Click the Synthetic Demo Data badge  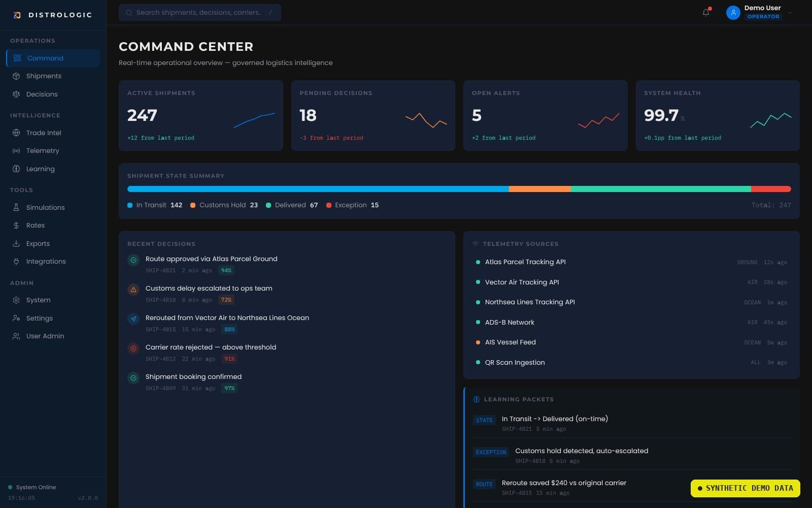745,488
